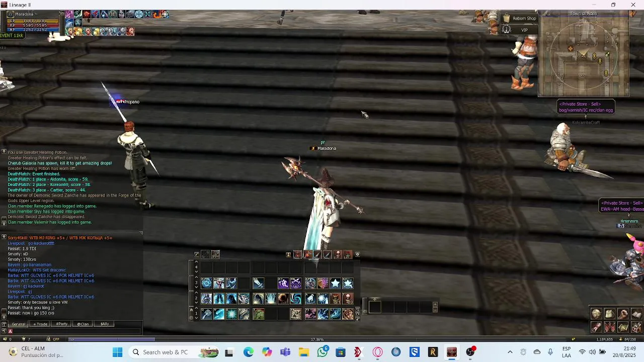This screenshot has height=362, width=644.
Task: Open the CEL - ALM score widget
Action: coord(35,352)
